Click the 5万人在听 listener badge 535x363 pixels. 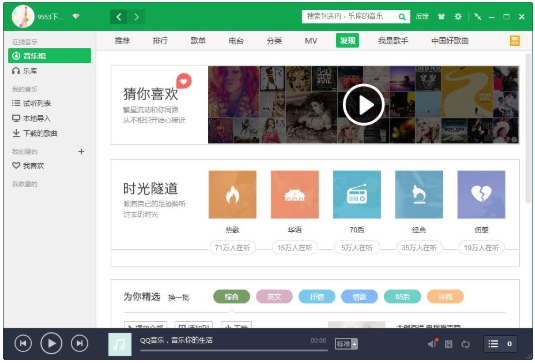click(357, 247)
